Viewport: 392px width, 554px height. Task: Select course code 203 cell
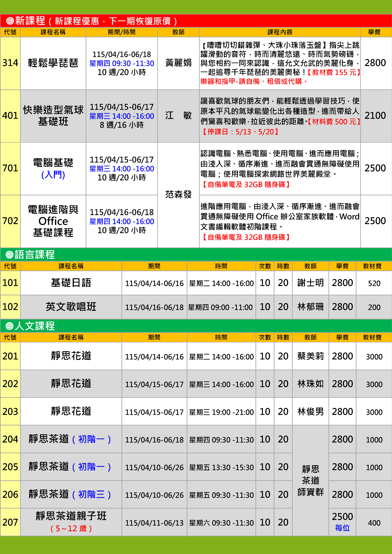[10, 411]
